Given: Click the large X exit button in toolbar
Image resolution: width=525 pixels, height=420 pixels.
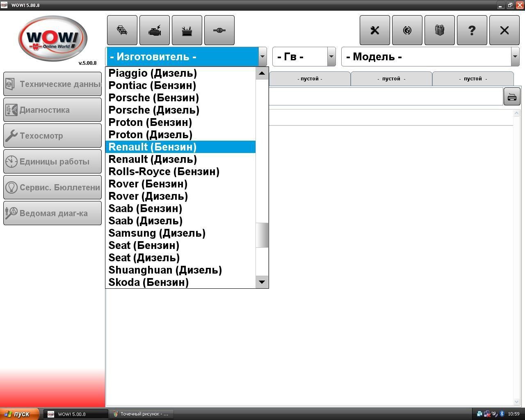Looking at the screenshot, I should coord(504,30).
